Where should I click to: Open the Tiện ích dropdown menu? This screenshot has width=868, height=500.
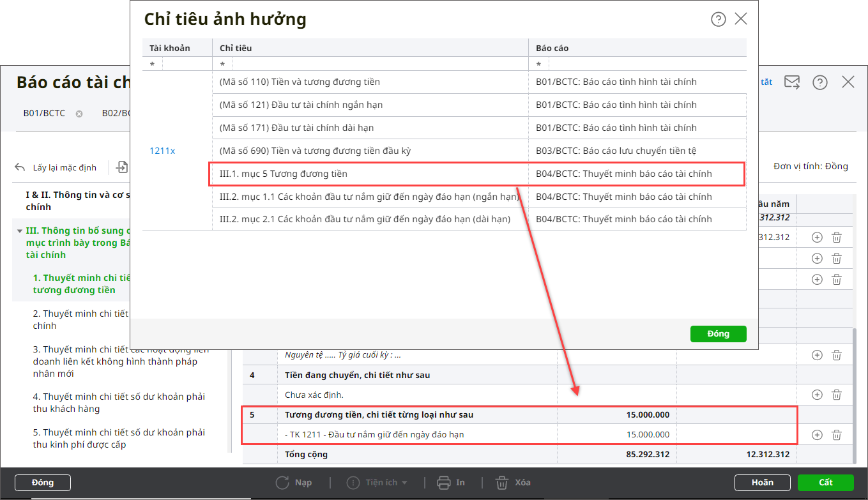[x=377, y=482]
